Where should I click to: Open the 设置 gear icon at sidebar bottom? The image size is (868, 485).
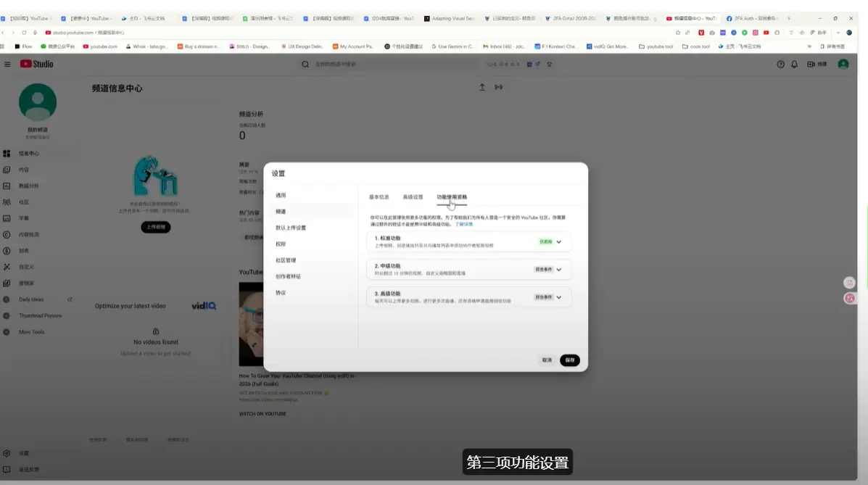coord(7,453)
